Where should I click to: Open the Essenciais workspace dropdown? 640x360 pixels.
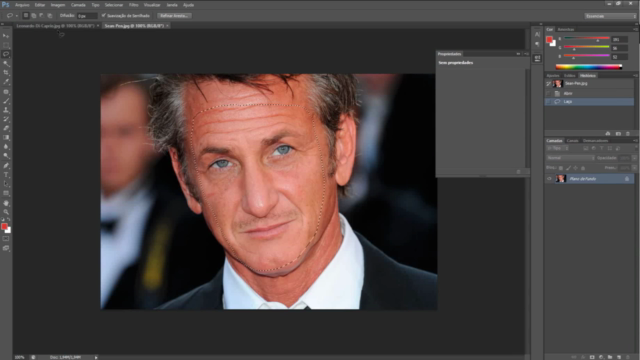tap(610, 16)
